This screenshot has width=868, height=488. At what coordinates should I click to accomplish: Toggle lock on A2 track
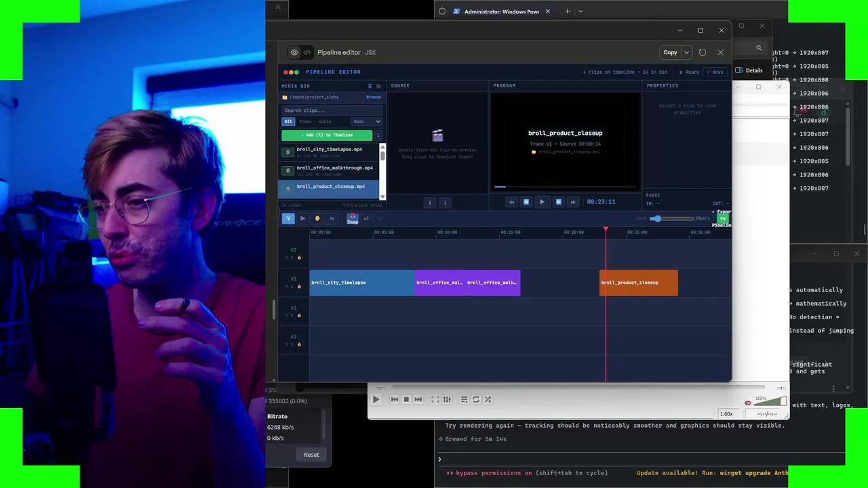[x=299, y=344]
